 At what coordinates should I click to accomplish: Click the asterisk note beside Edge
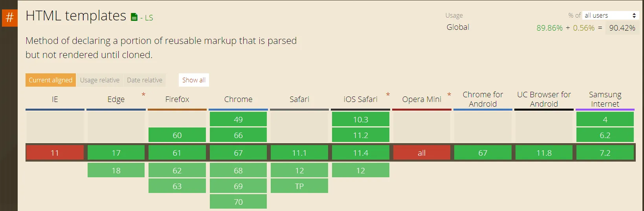(x=144, y=95)
